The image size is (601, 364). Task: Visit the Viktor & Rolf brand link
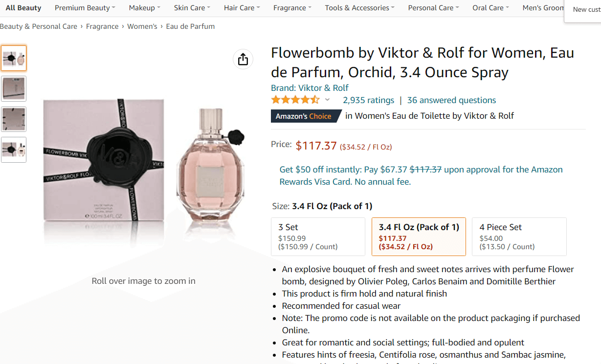tap(310, 88)
